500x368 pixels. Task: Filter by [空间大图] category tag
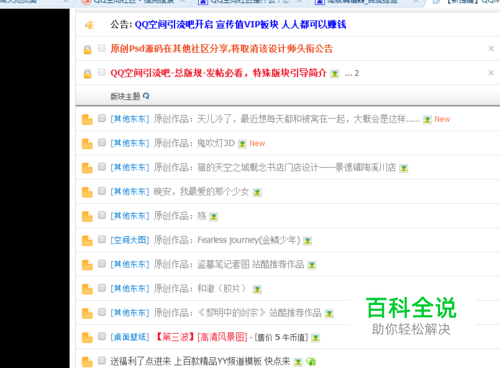pyautogui.click(x=130, y=240)
